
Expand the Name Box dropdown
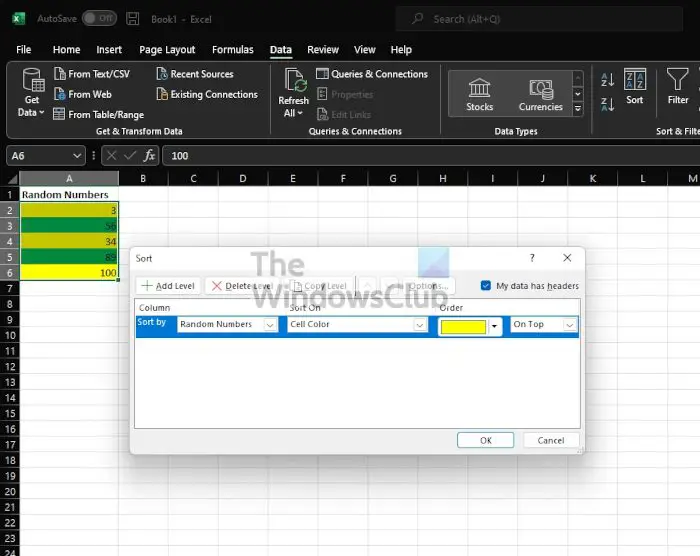point(77,156)
